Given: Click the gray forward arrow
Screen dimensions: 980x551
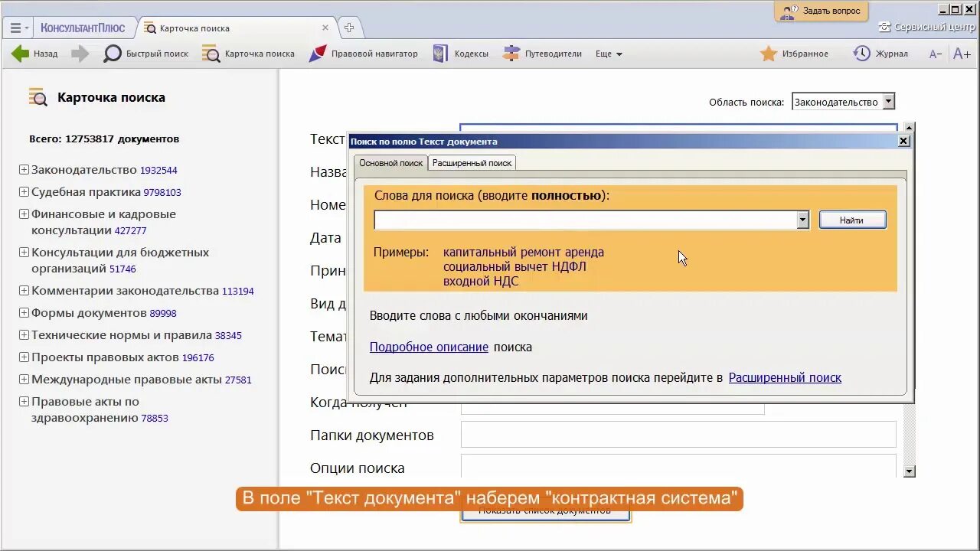Looking at the screenshot, I should 80,54.
